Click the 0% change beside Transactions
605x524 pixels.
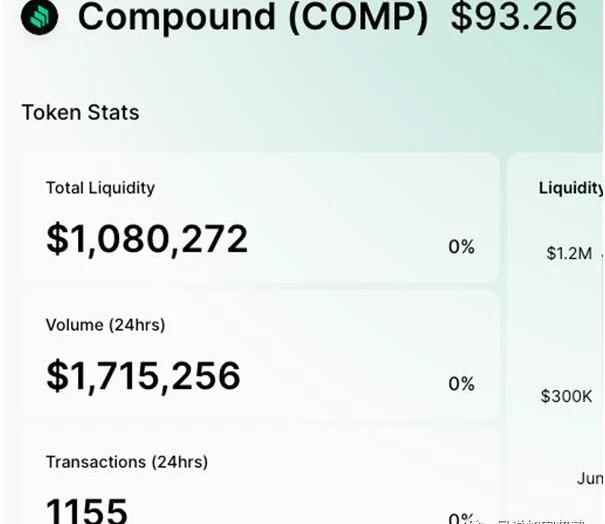click(x=461, y=518)
